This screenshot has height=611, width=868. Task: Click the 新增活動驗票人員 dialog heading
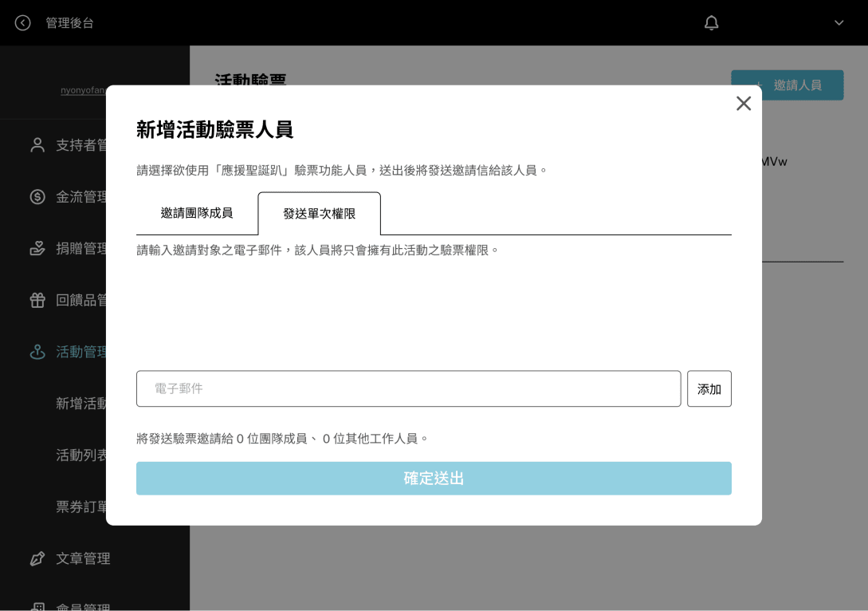214,130
